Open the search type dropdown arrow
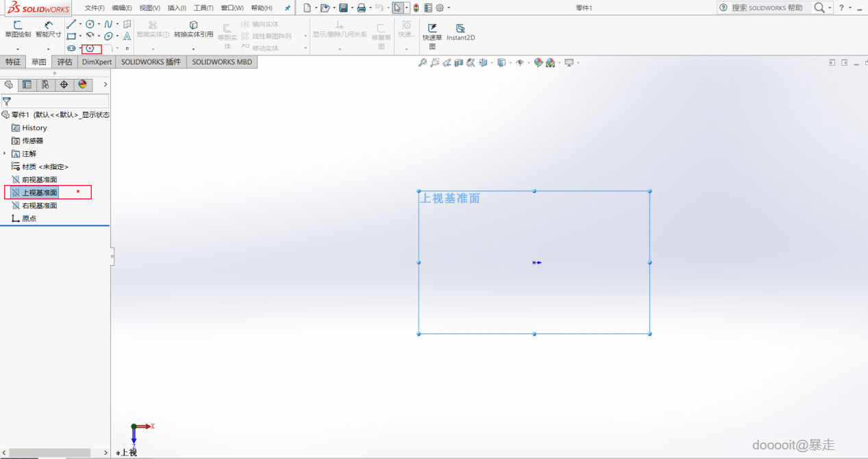 pyautogui.click(x=830, y=8)
